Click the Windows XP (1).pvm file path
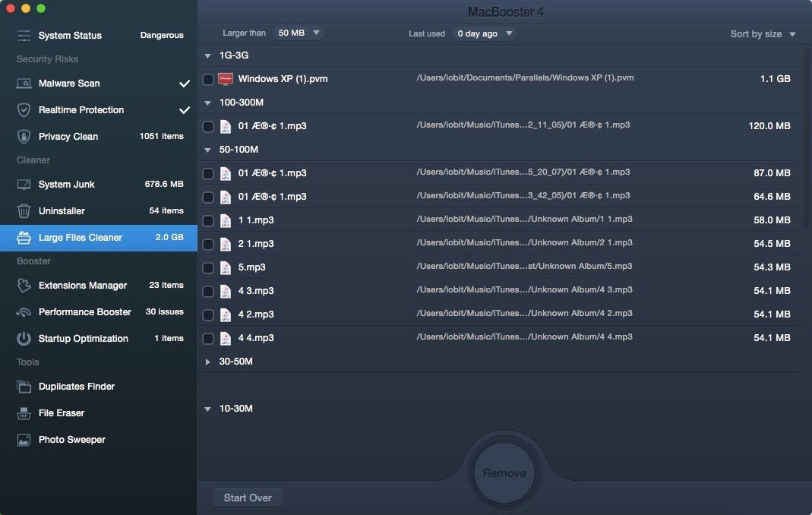Image resolution: width=812 pixels, height=515 pixels. pyautogui.click(x=525, y=77)
